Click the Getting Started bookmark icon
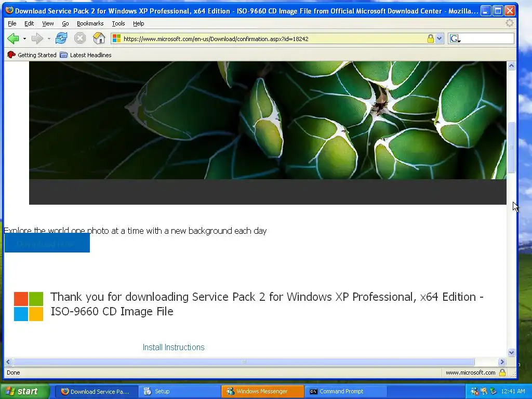Viewport: 532px width, 399px height. pyautogui.click(x=11, y=55)
